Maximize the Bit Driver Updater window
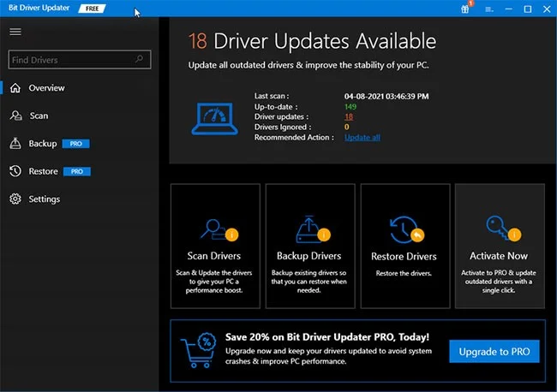The width and height of the screenshot is (557, 392). [528, 9]
